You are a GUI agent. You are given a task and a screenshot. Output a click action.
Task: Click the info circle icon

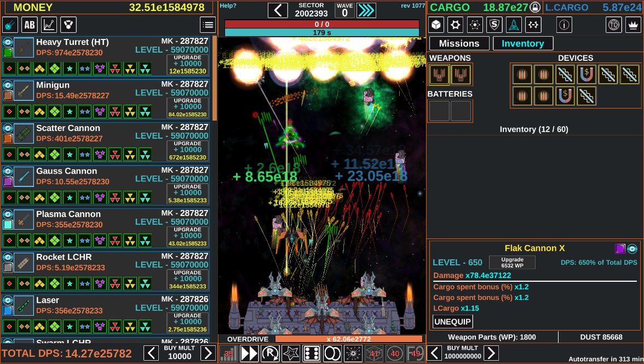pyautogui.click(x=564, y=25)
